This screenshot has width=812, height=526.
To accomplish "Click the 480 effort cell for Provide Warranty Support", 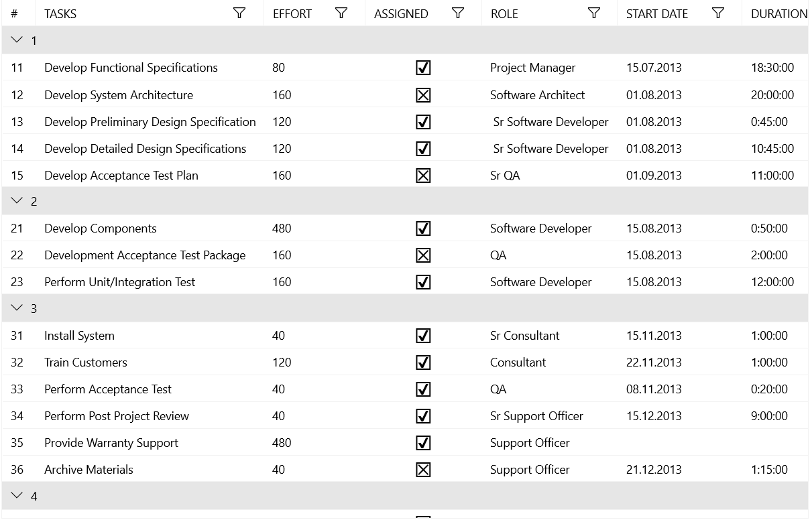I will (x=282, y=443).
